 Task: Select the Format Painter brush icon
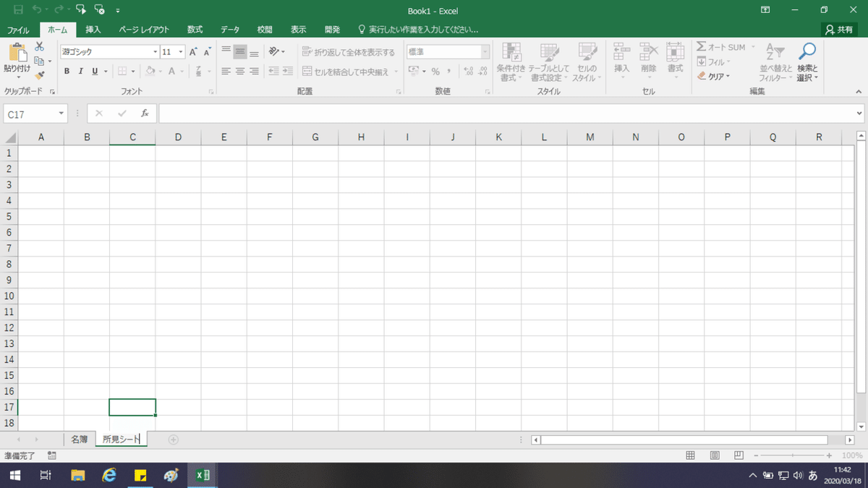(x=39, y=74)
